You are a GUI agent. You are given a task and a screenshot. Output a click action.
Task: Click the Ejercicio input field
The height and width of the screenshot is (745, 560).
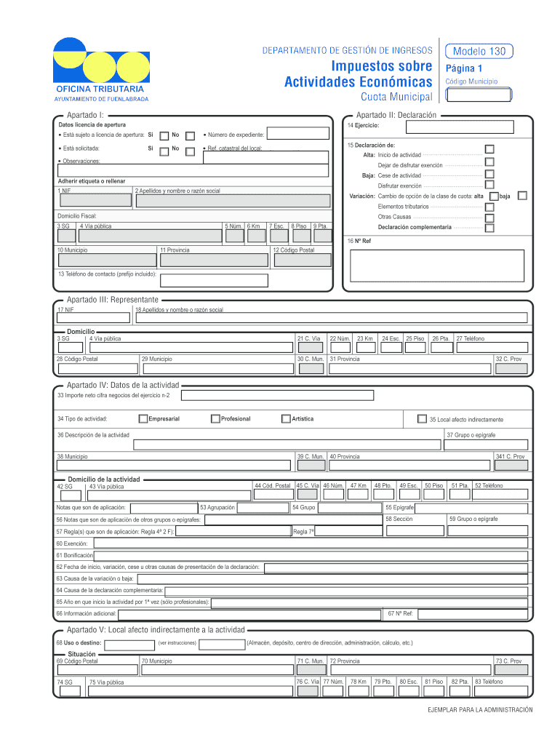coord(464,127)
